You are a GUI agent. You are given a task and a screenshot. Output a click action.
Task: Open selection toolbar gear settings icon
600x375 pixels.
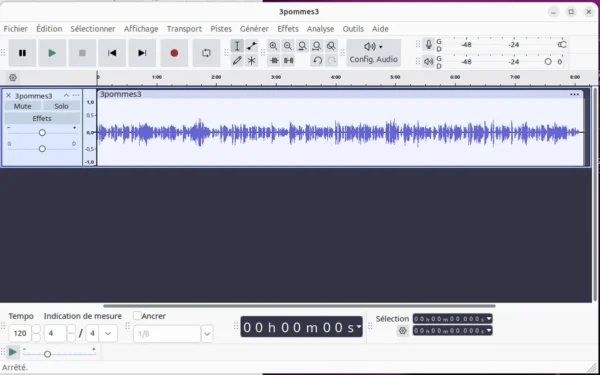(402, 331)
